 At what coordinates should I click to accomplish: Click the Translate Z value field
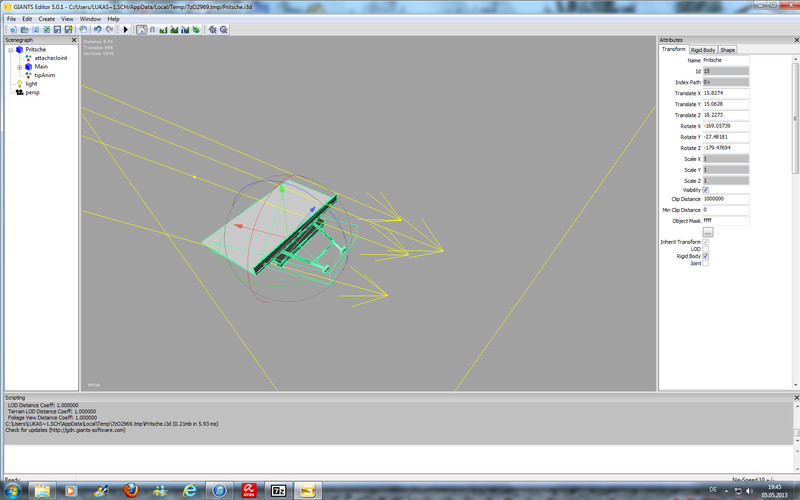coord(726,115)
